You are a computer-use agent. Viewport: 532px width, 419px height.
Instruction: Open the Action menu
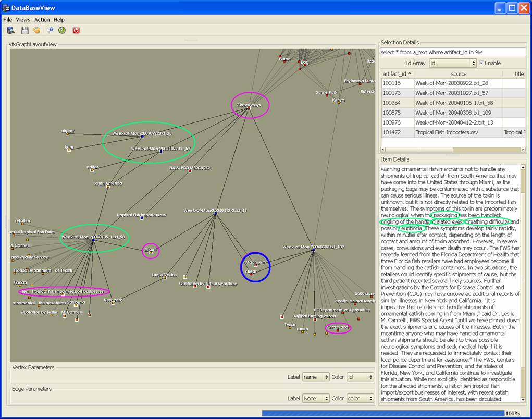coord(42,20)
